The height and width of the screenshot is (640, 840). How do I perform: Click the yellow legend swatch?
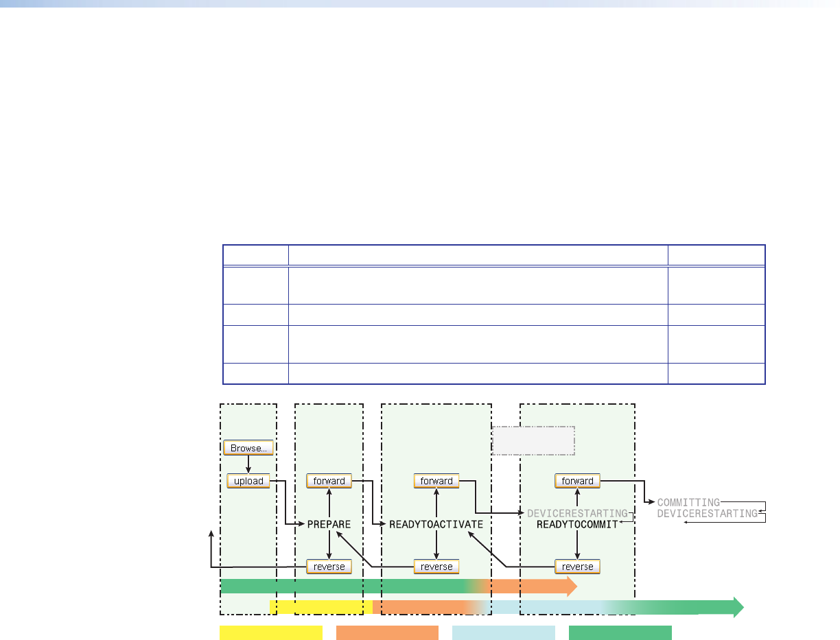click(x=270, y=632)
